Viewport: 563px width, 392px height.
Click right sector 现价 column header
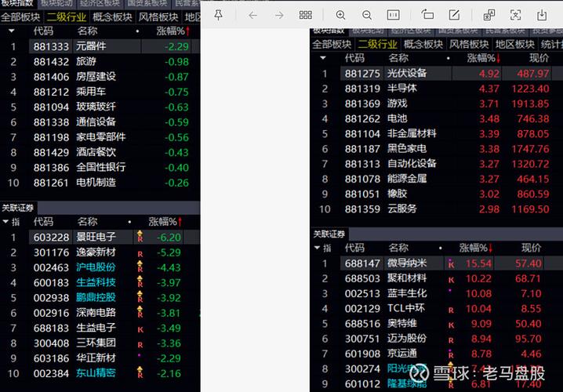click(539, 58)
